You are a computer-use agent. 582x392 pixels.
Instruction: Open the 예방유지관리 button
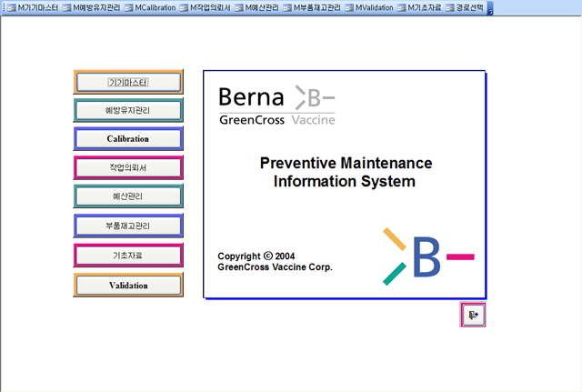point(128,110)
